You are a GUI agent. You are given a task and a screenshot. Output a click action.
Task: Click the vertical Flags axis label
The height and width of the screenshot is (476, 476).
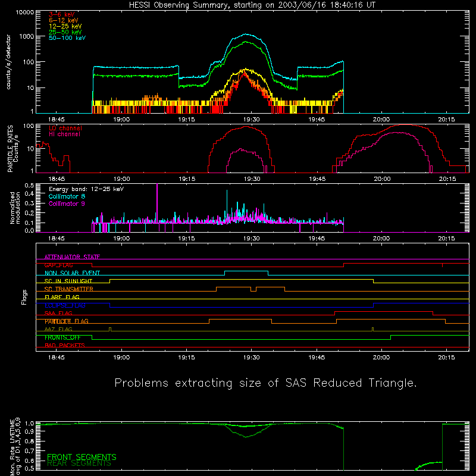[24, 297]
